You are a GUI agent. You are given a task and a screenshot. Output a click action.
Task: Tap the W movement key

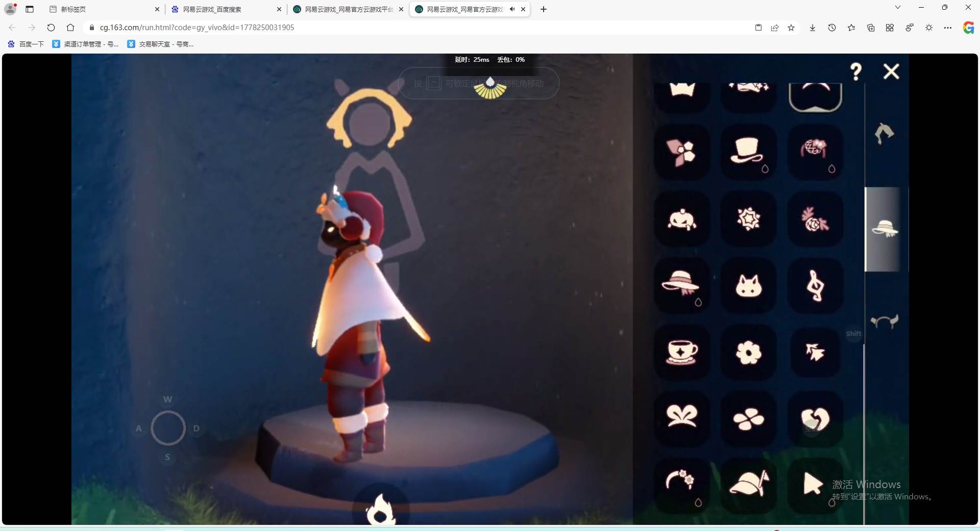click(168, 399)
